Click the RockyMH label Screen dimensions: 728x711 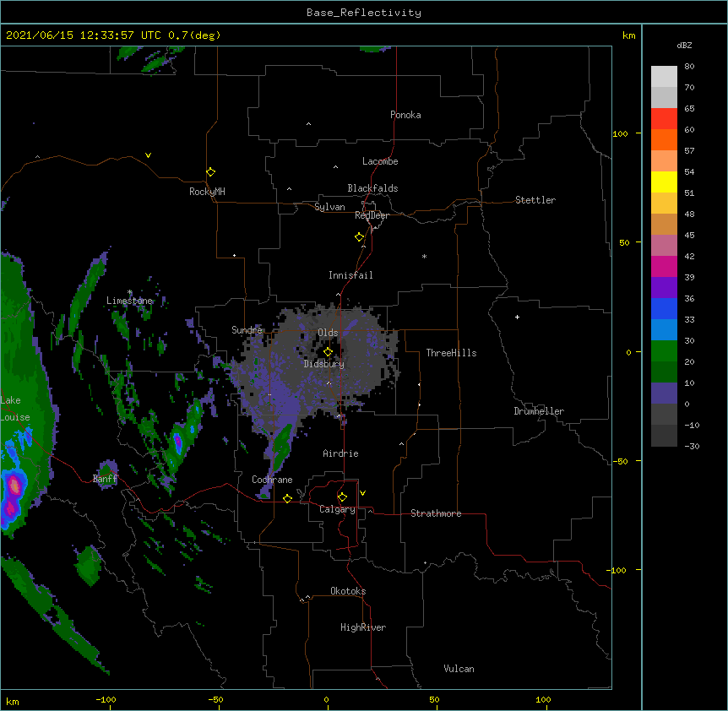(x=207, y=192)
